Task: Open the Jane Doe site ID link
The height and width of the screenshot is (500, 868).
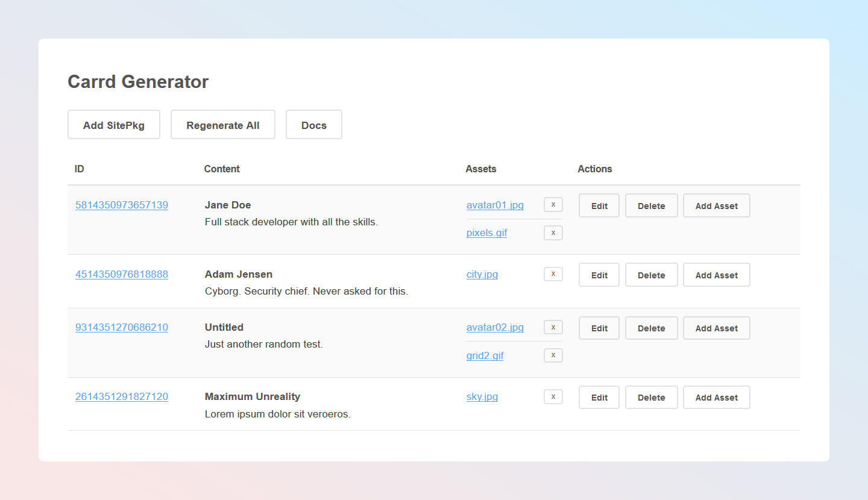Action: click(122, 205)
